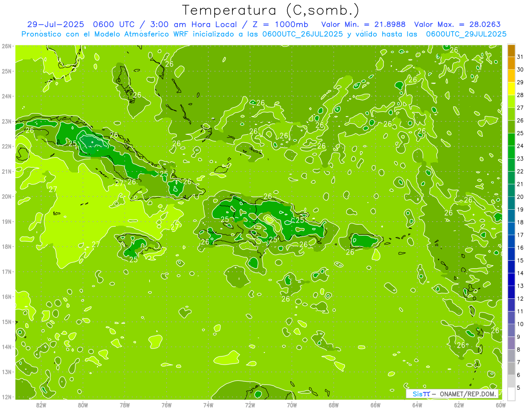
Task: Click legend value 24 on color bar
Action: click(x=520, y=146)
